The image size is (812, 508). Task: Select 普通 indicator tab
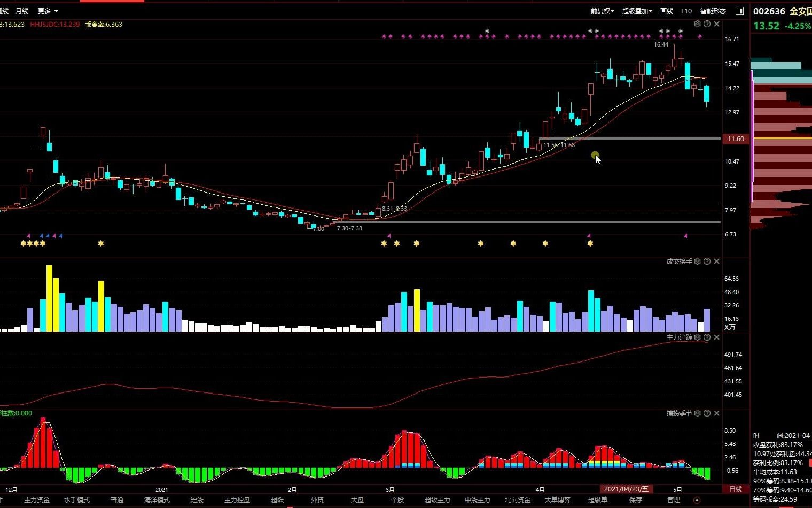point(117,500)
